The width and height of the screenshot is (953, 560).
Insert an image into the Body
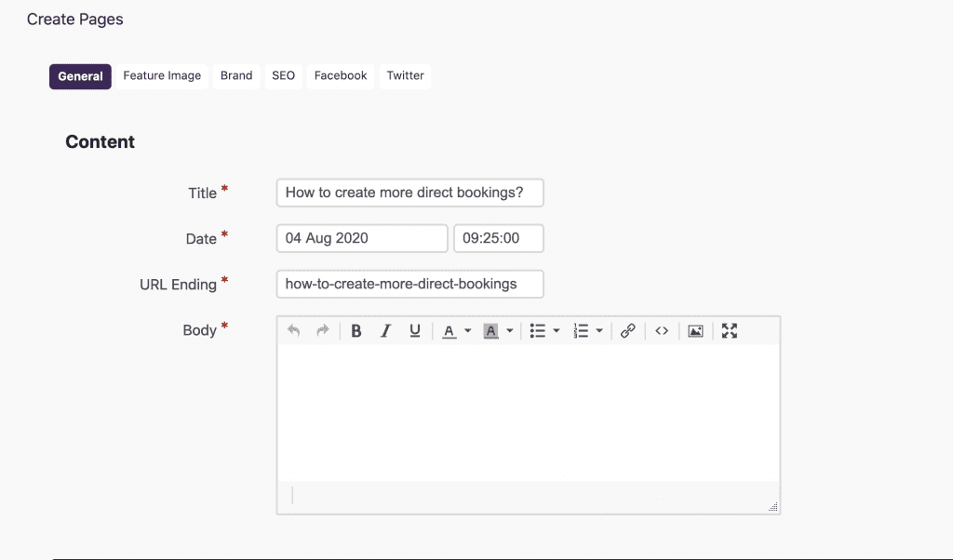pyautogui.click(x=695, y=330)
